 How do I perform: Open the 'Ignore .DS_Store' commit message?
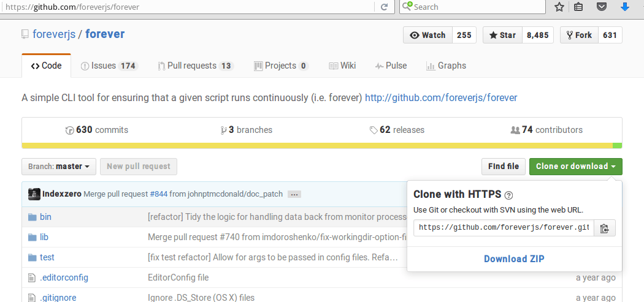coord(201,298)
